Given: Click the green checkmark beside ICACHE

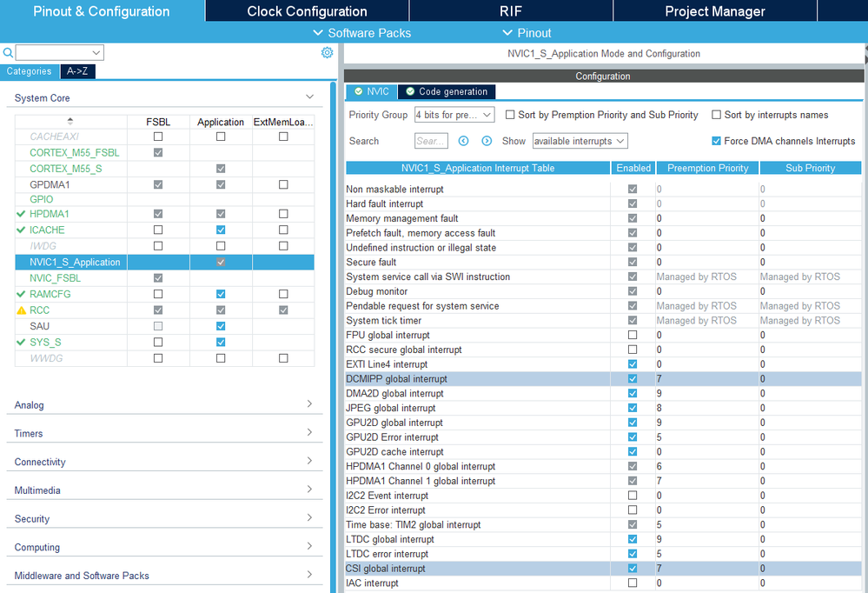Looking at the screenshot, I should pos(21,230).
